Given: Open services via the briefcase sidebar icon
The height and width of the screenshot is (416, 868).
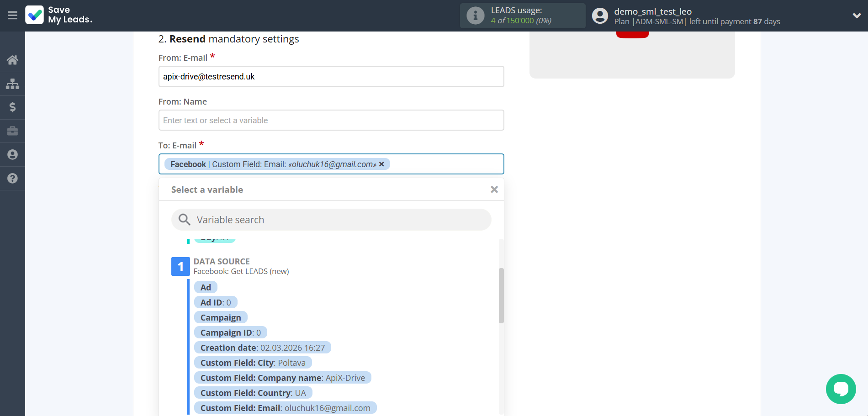Looking at the screenshot, I should 12,131.
